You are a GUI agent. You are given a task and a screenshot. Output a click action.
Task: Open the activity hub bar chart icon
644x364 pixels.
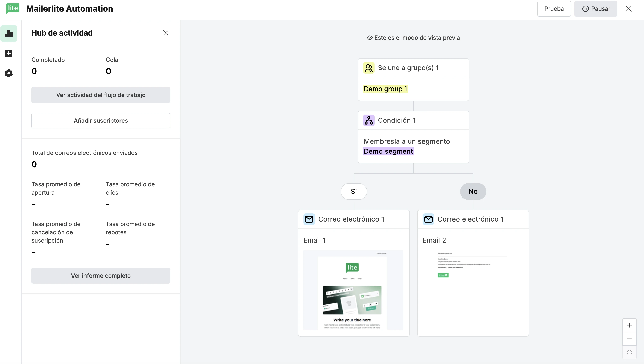point(9,33)
